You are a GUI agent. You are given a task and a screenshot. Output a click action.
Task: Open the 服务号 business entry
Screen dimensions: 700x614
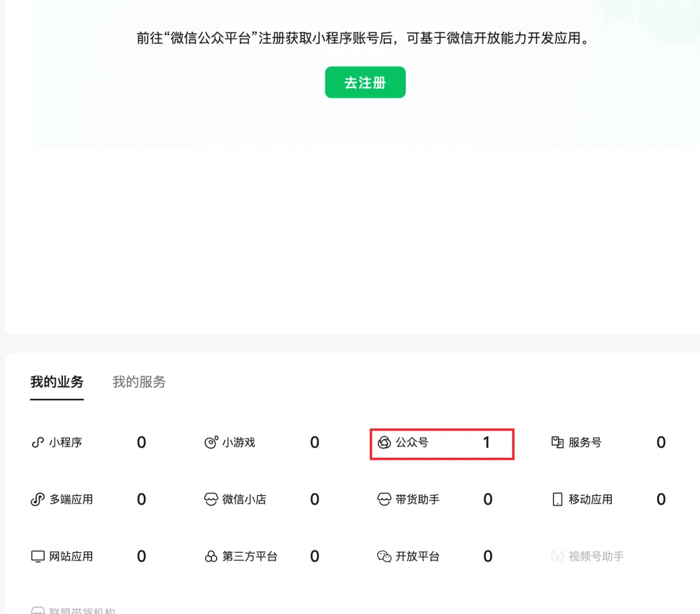point(585,443)
